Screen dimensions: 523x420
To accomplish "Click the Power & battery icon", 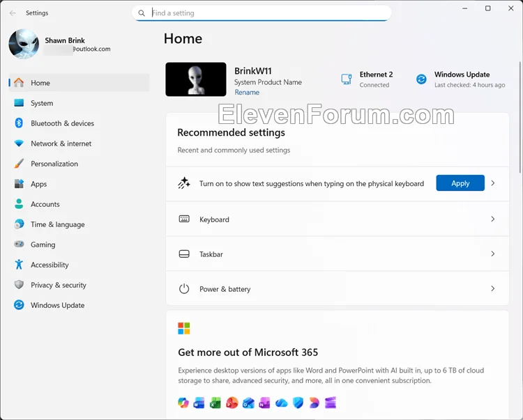I will 184,288.
